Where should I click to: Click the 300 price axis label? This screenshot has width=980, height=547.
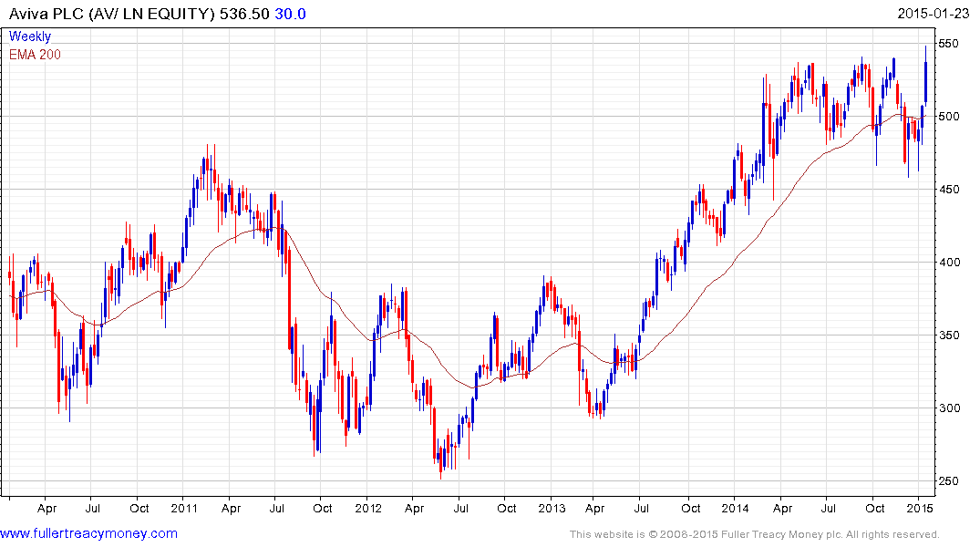(948, 408)
